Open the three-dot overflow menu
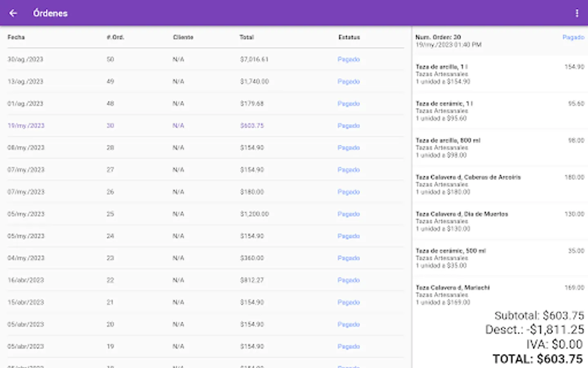Screen dimensions: 588x368 click(577, 13)
